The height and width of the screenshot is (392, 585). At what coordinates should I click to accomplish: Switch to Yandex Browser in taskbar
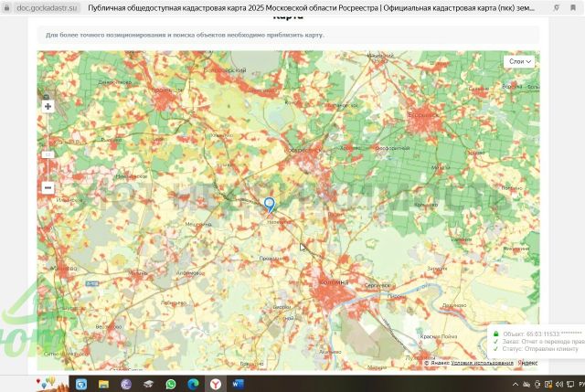[216, 384]
